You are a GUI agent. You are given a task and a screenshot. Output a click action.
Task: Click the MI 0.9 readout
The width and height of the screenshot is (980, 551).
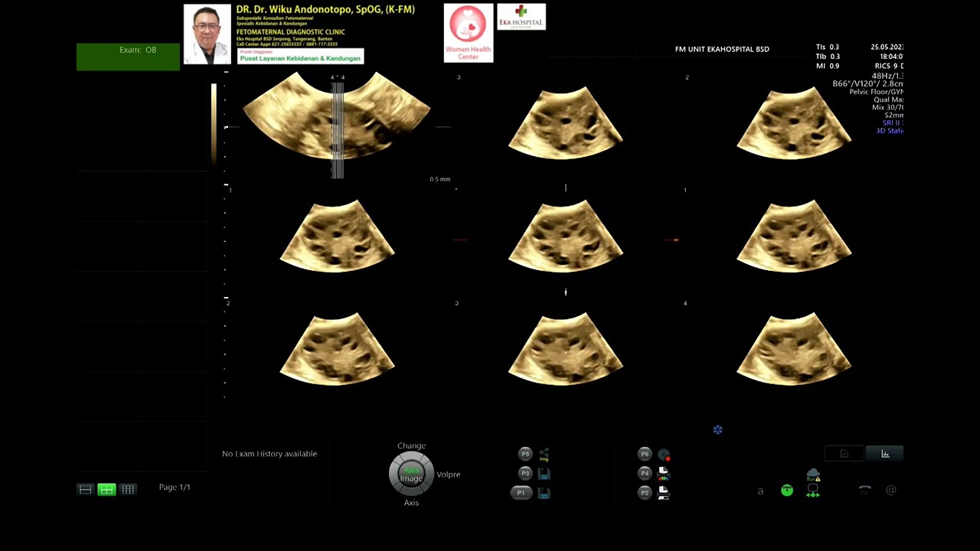[828, 66]
